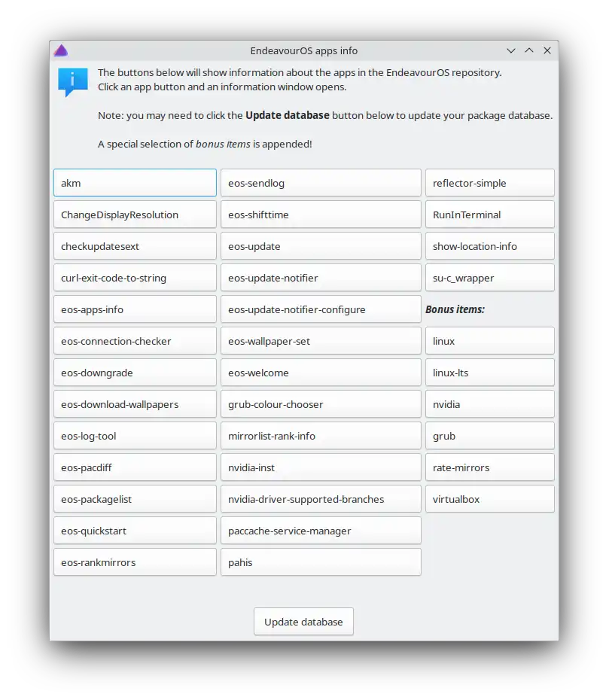Screen dimensions: 609x700
Task: Open reflector-simple information
Action: click(489, 183)
